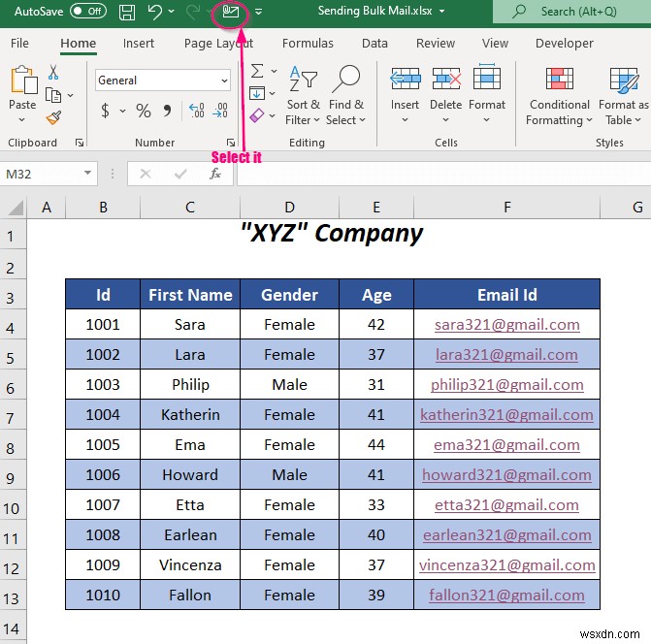651x644 pixels.
Task: Open katherin321@gmail.com email link
Action: pyautogui.click(x=507, y=414)
